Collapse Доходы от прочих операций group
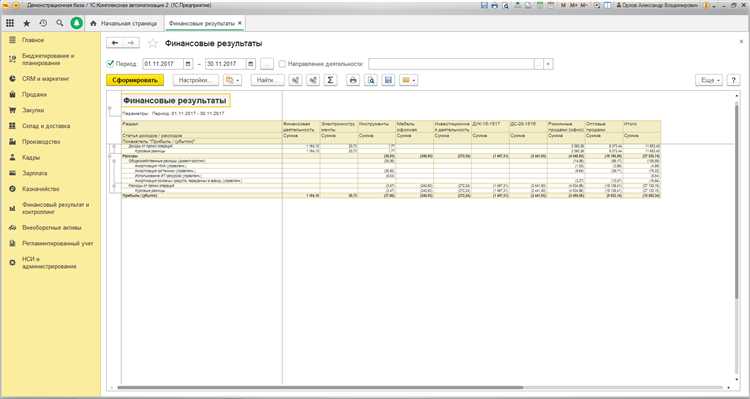The height and width of the screenshot is (399, 750). pos(114,146)
